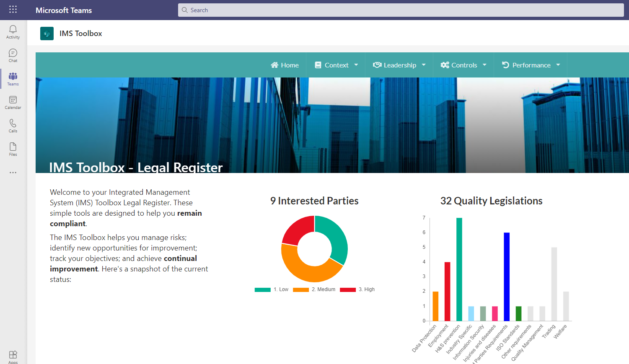Click the IMS Toolbox SharePoint app icon
Image resolution: width=629 pixels, height=364 pixels.
[x=47, y=34]
